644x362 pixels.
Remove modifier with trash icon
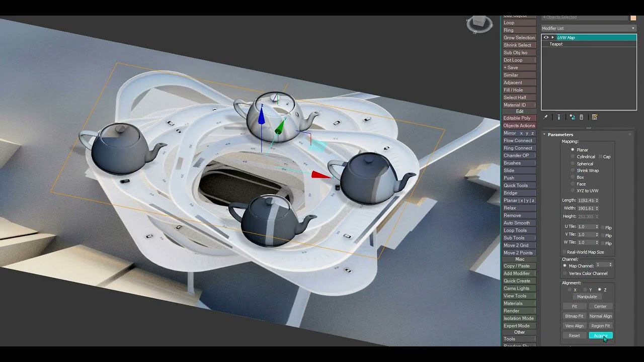(582, 117)
